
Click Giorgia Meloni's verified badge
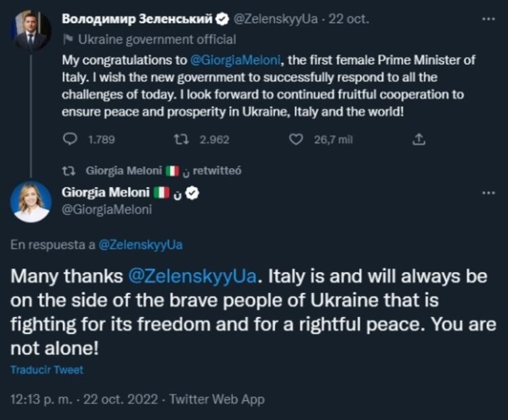tap(192, 193)
